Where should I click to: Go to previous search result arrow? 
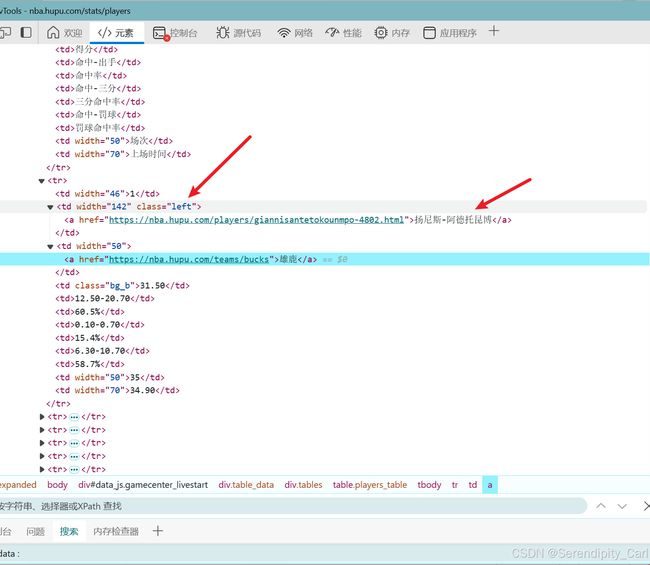601,506
